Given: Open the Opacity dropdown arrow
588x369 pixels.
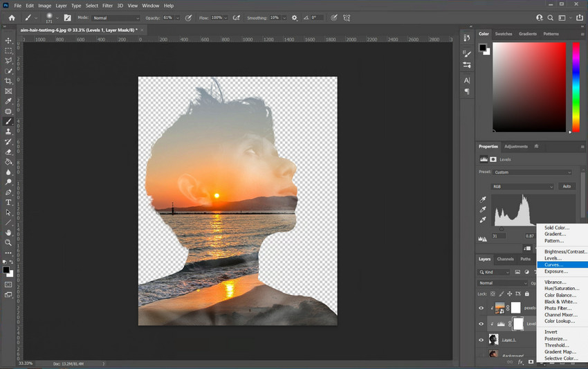Looking at the screenshot, I should point(178,18).
